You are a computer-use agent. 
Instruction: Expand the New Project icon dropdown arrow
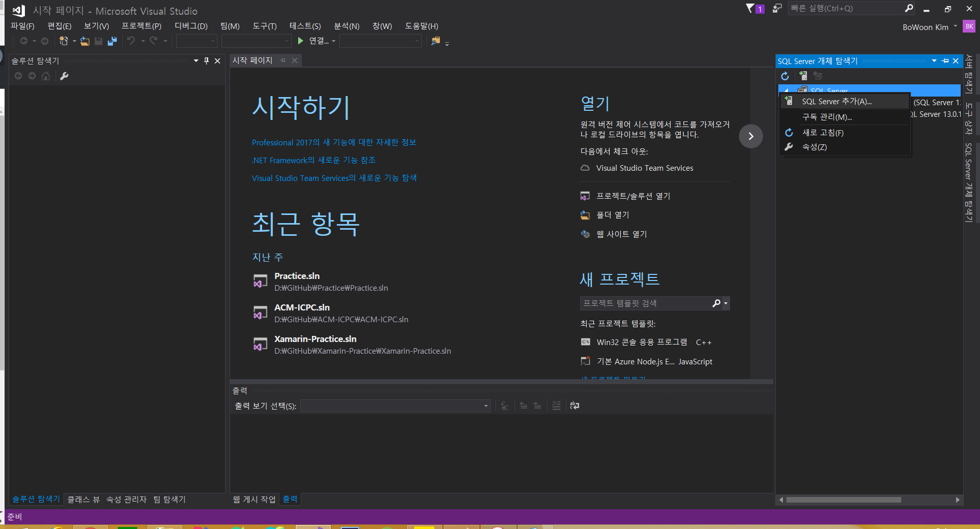[74, 41]
